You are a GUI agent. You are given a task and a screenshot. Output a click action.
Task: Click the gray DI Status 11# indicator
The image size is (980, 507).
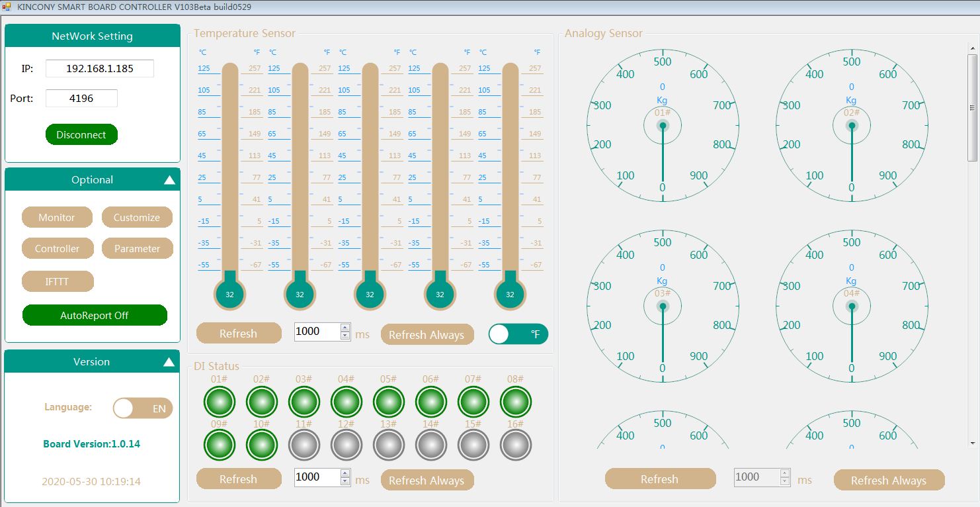pyautogui.click(x=304, y=445)
